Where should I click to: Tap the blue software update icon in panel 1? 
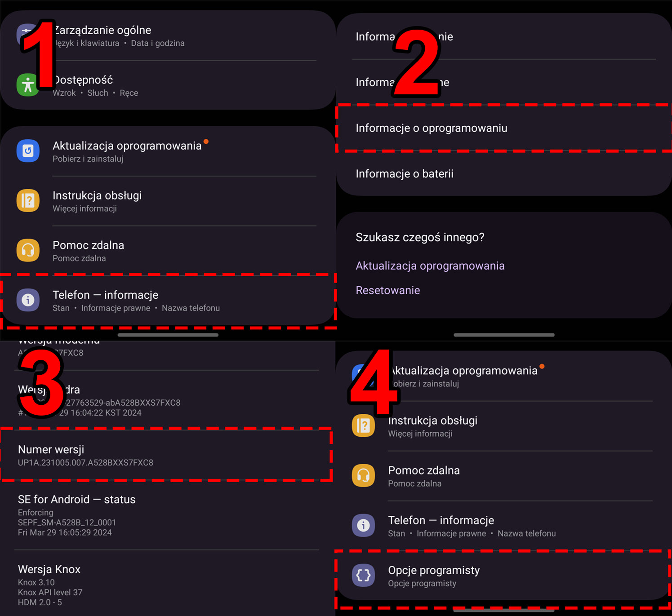pos(28,151)
